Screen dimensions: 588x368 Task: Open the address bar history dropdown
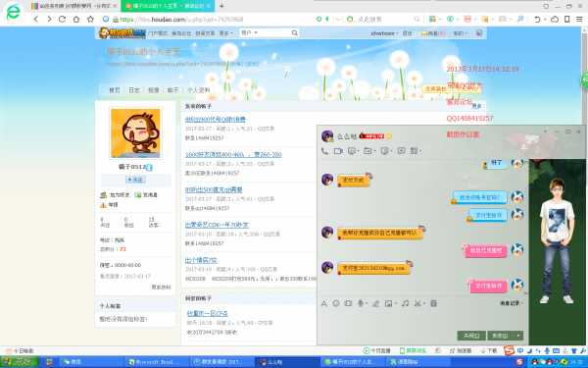point(338,19)
